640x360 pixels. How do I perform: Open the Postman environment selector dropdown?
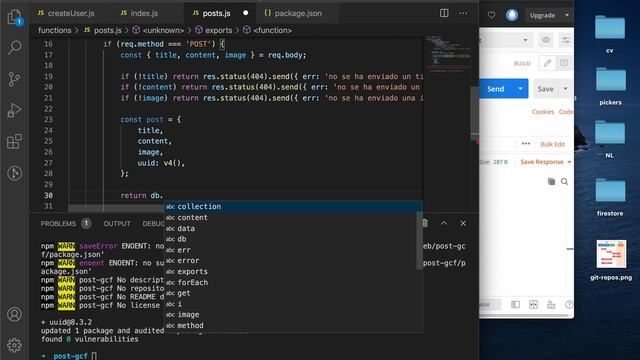pyautogui.click(x=525, y=40)
